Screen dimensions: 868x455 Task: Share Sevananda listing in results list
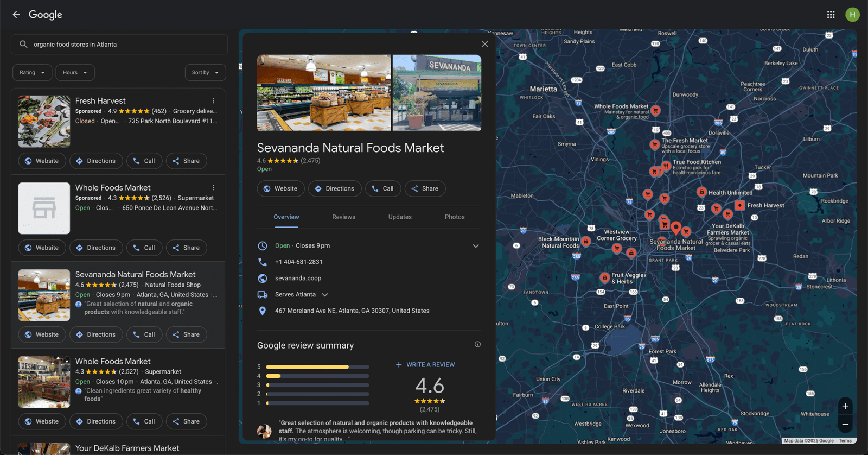pos(186,334)
